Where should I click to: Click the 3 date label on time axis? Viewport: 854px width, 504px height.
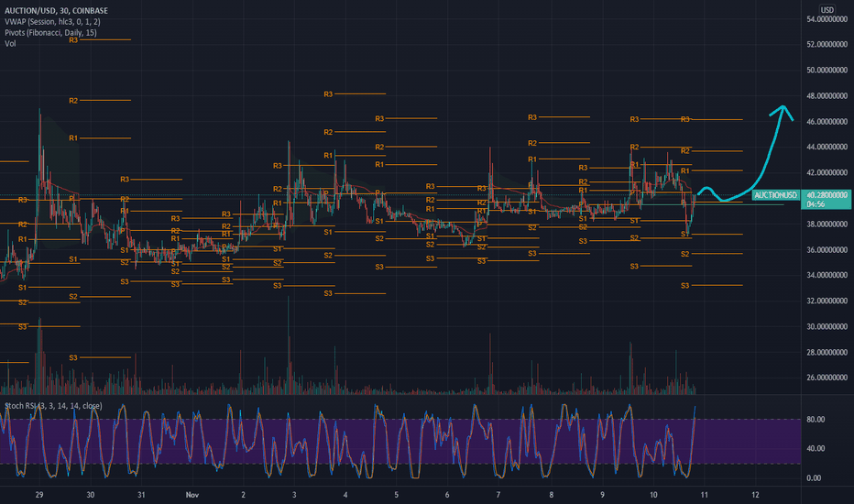[x=294, y=495]
